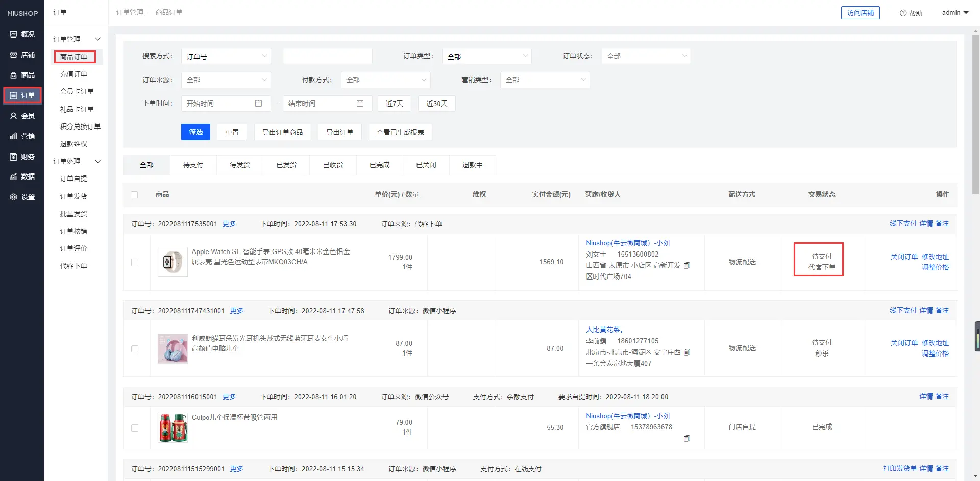
Task: Open the 订单状态 dropdown
Action: 646,56
